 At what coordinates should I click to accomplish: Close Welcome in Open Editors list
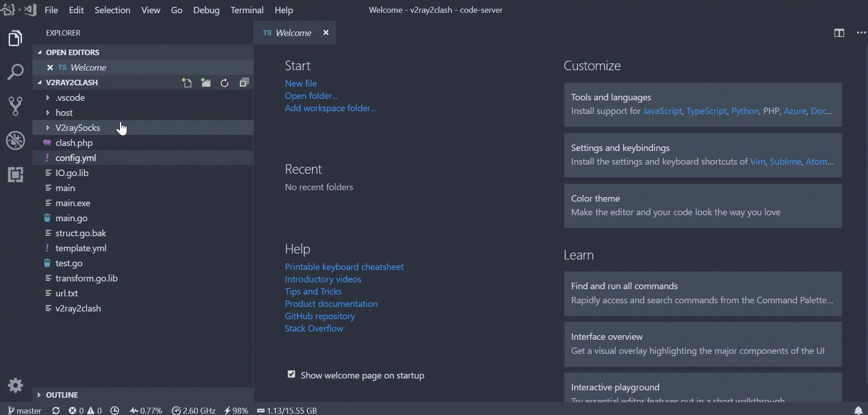50,67
